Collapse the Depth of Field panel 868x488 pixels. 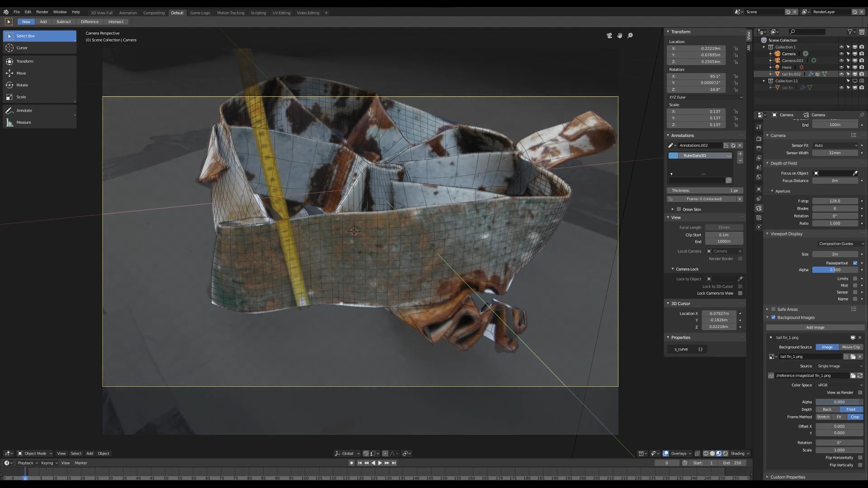tap(767, 163)
